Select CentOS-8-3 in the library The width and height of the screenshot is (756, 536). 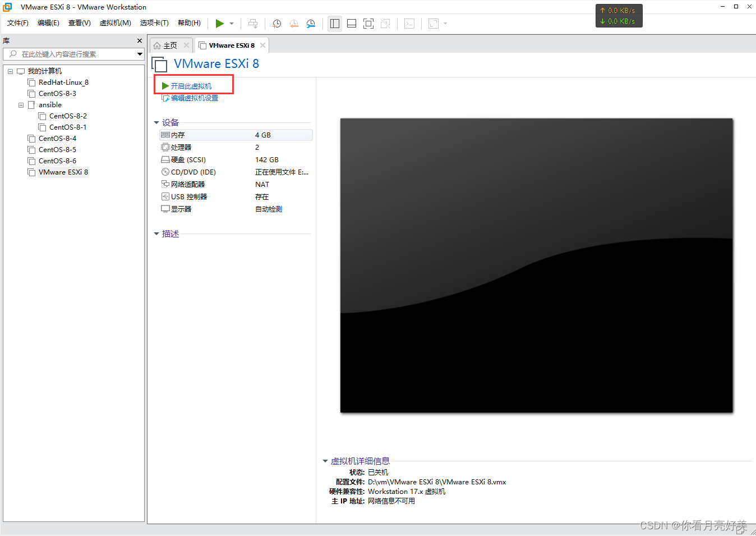[57, 94]
